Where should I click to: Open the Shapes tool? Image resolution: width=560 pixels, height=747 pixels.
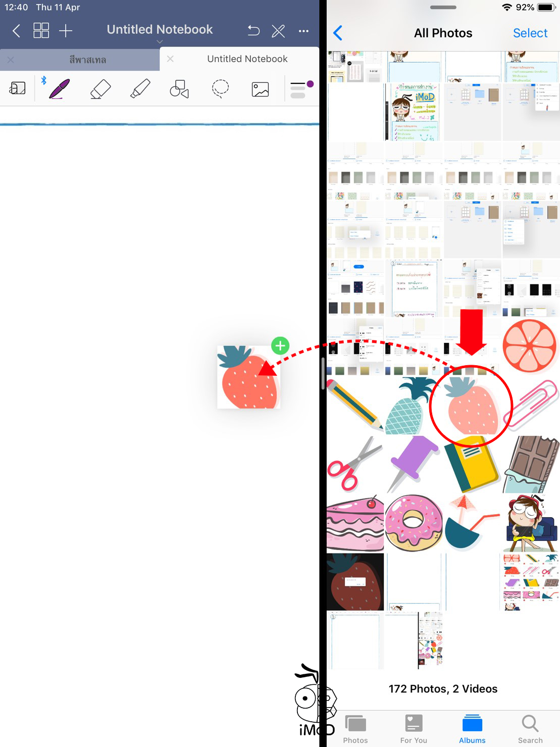click(179, 89)
